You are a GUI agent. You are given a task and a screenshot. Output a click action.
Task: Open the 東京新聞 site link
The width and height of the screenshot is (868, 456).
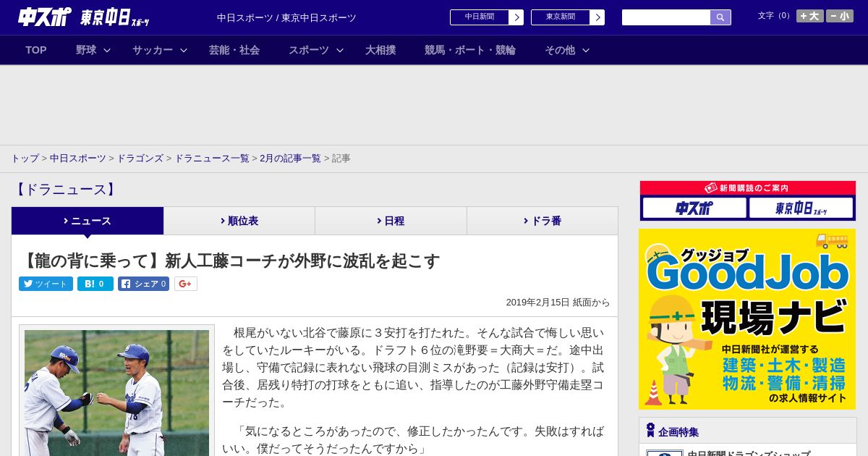[x=567, y=17]
